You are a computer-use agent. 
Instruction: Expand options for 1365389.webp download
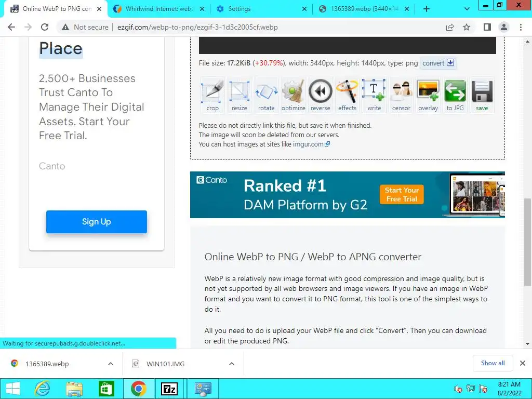pyautogui.click(x=111, y=364)
